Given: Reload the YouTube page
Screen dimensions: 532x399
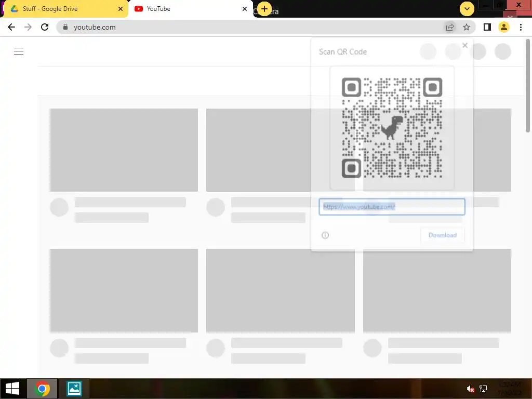Looking at the screenshot, I should tap(45, 27).
